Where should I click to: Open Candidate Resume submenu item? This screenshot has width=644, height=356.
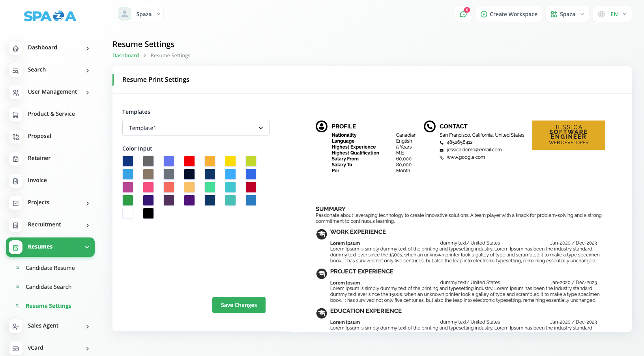pyautogui.click(x=50, y=268)
